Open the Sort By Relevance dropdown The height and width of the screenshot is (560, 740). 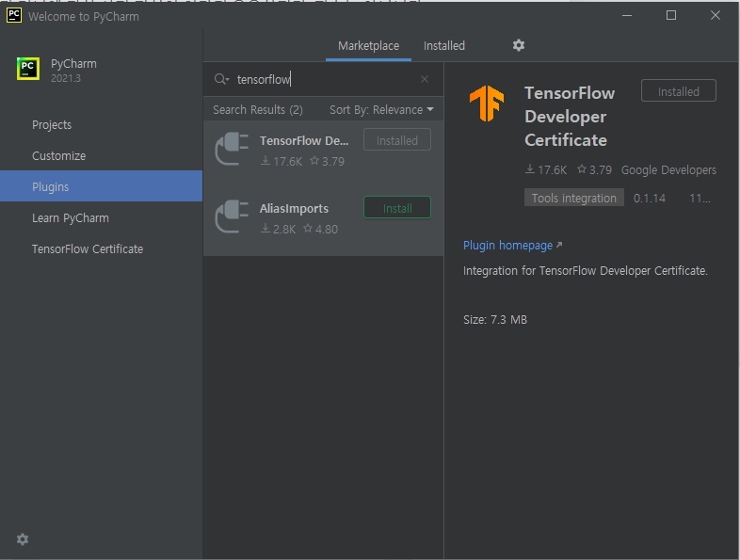[x=381, y=110]
